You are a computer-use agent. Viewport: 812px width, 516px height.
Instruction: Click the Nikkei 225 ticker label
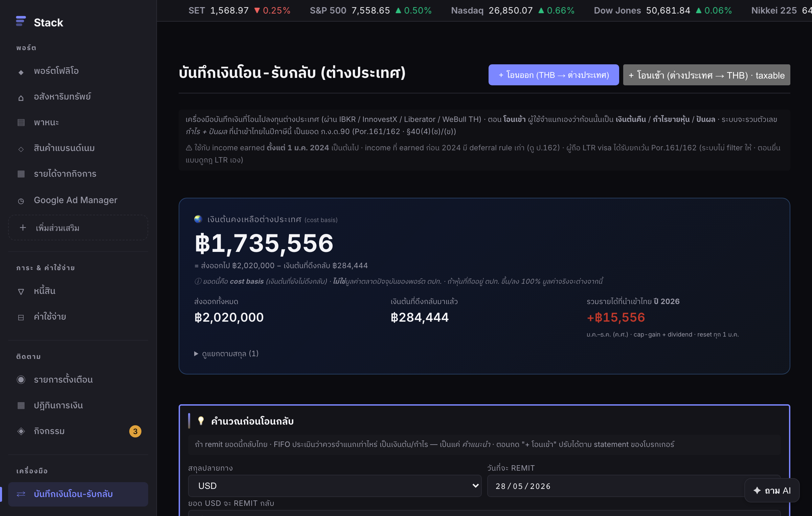click(x=774, y=10)
